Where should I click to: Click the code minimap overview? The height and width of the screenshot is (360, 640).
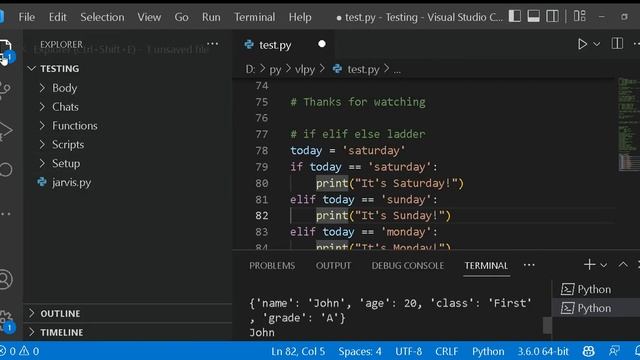coord(629,124)
